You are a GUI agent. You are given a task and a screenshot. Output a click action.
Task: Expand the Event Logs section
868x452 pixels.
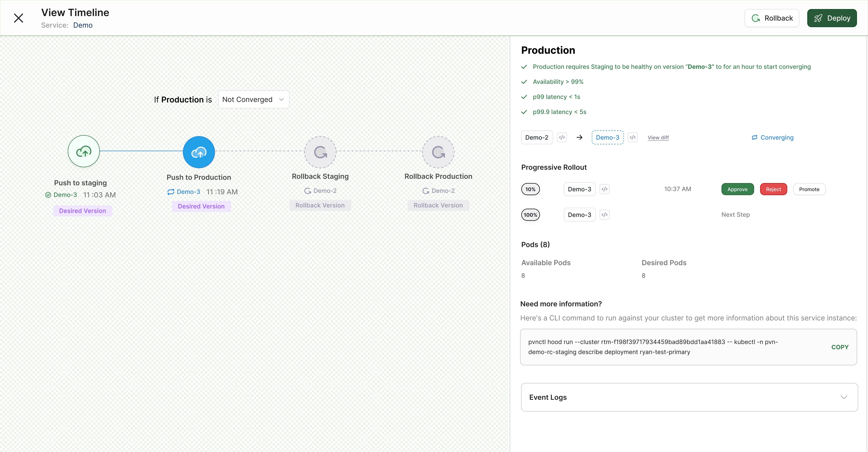pyautogui.click(x=689, y=397)
